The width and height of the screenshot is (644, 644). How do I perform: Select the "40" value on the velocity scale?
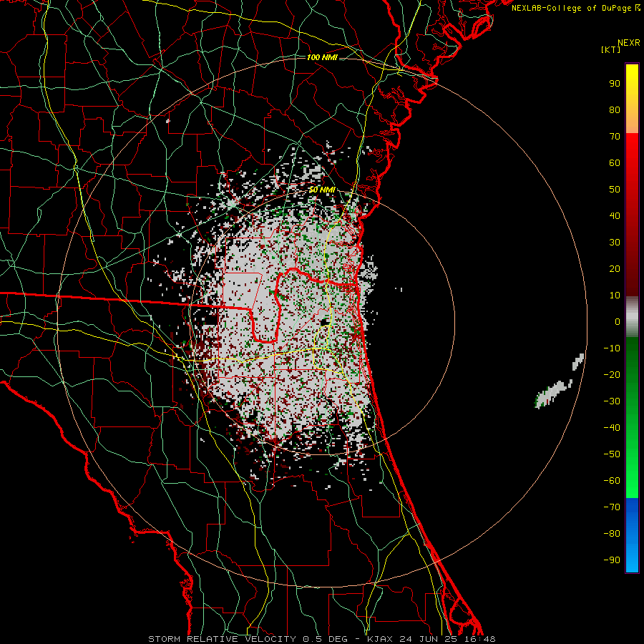[615, 216]
